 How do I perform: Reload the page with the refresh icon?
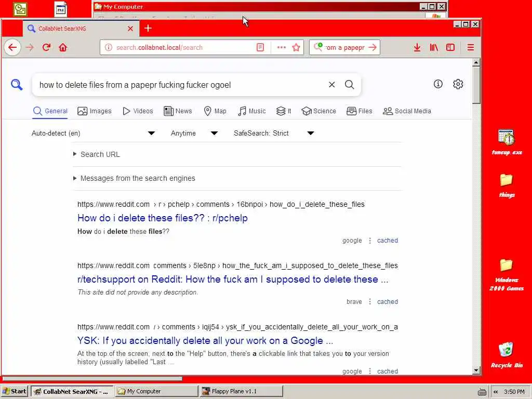[x=46, y=47]
